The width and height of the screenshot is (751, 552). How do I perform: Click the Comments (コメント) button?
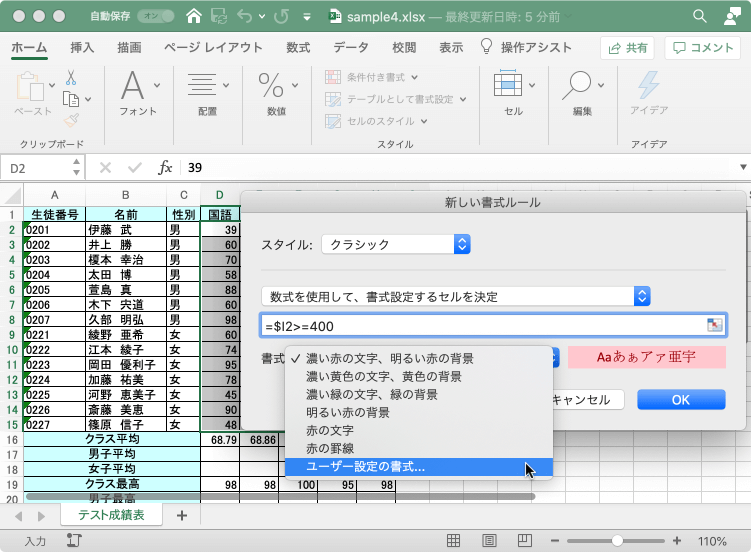[x=703, y=48]
